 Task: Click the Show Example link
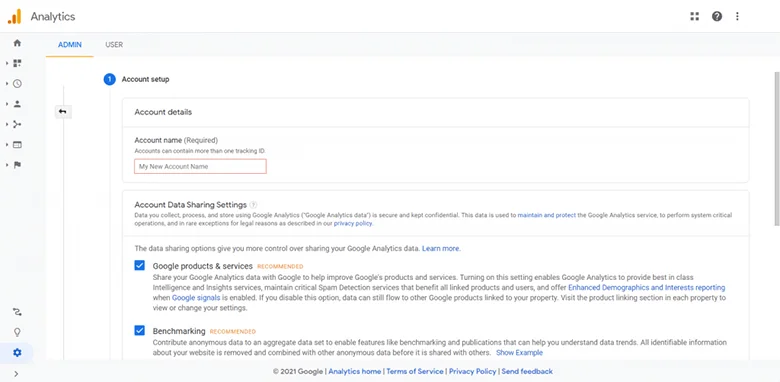click(519, 353)
